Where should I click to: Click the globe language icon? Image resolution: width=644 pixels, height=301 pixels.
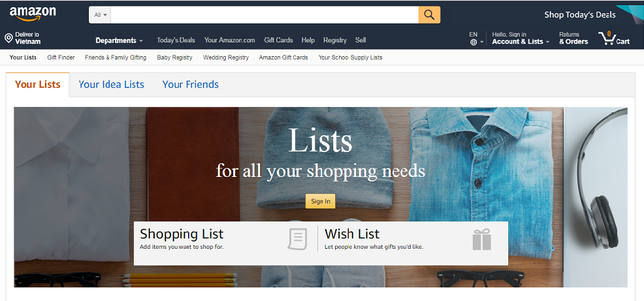[474, 42]
